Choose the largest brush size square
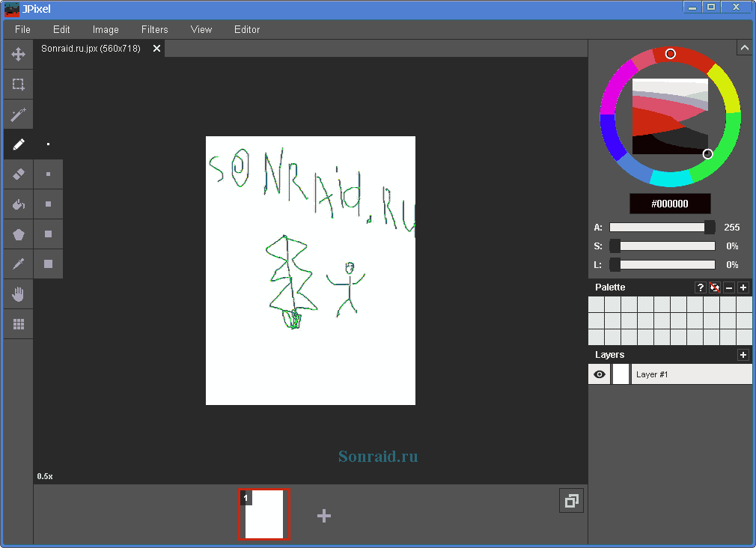The height and width of the screenshot is (548, 756). coord(48,264)
